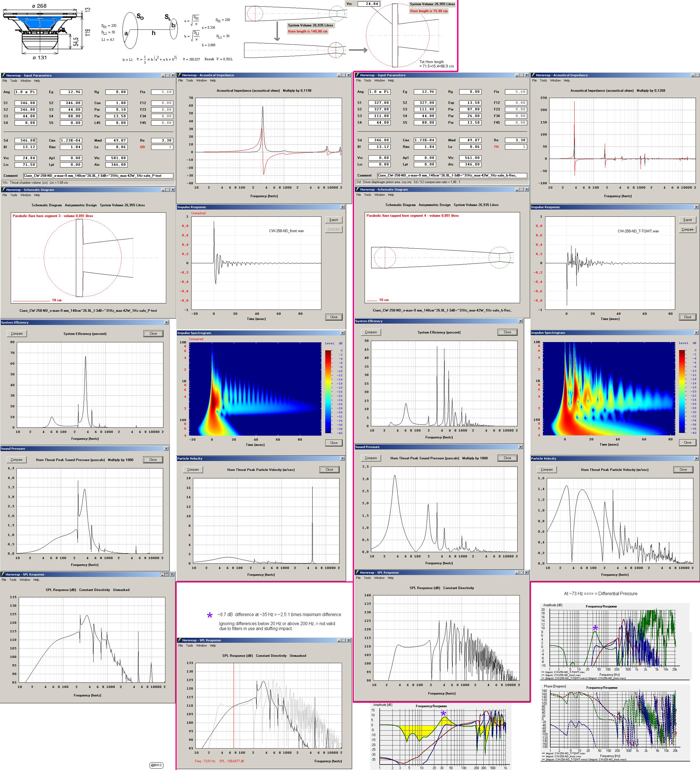
Task: Click Compare in the System Efficiency window with the 80 percent scale
Action: coord(17,334)
